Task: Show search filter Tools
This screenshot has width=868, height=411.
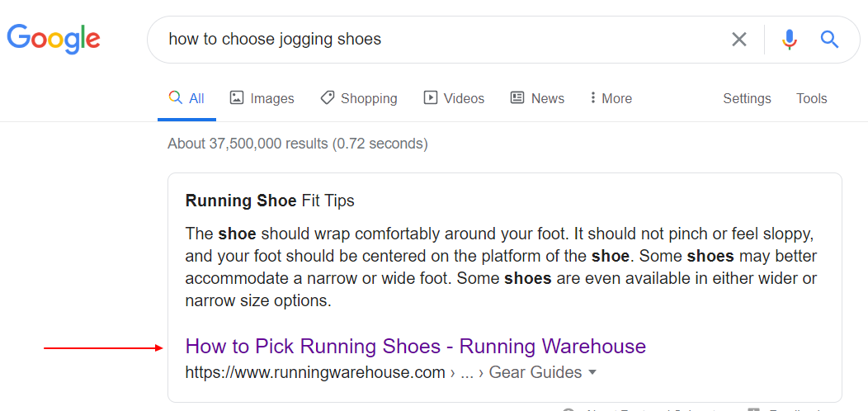Action: (812, 98)
